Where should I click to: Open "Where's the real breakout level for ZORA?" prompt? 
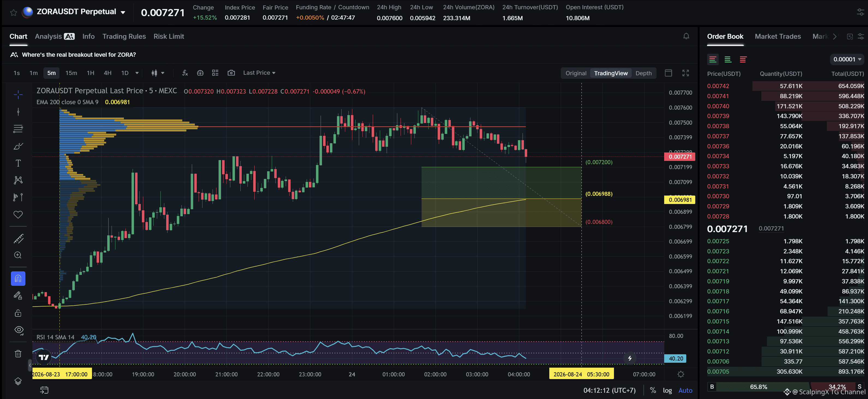(x=79, y=55)
